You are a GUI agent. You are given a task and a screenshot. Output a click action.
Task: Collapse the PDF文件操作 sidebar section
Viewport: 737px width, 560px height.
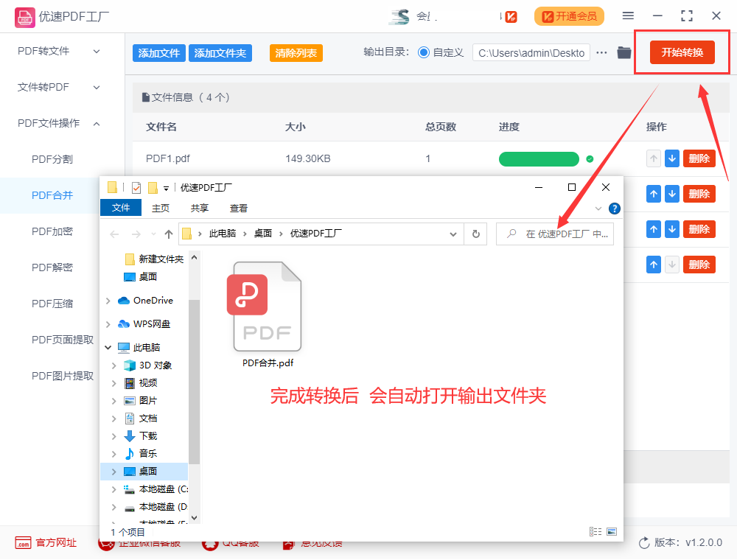[97, 124]
